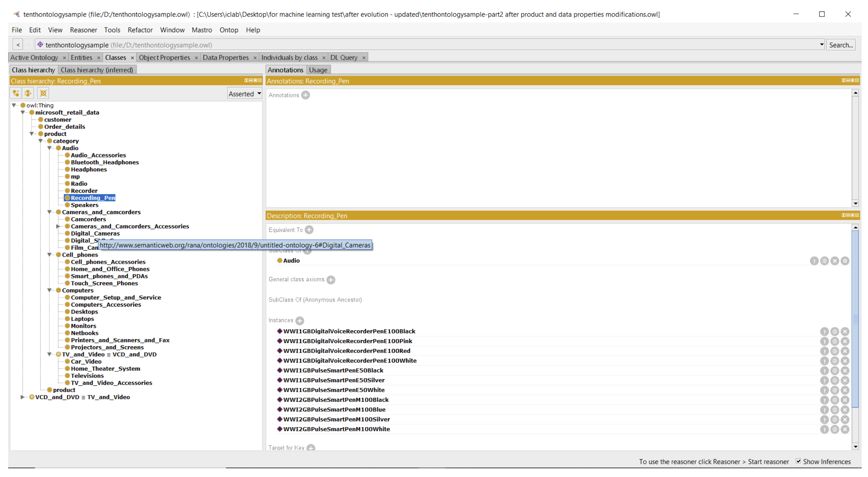This screenshot has height=477, width=868.
Task: Open the File menu
Action: point(17,30)
